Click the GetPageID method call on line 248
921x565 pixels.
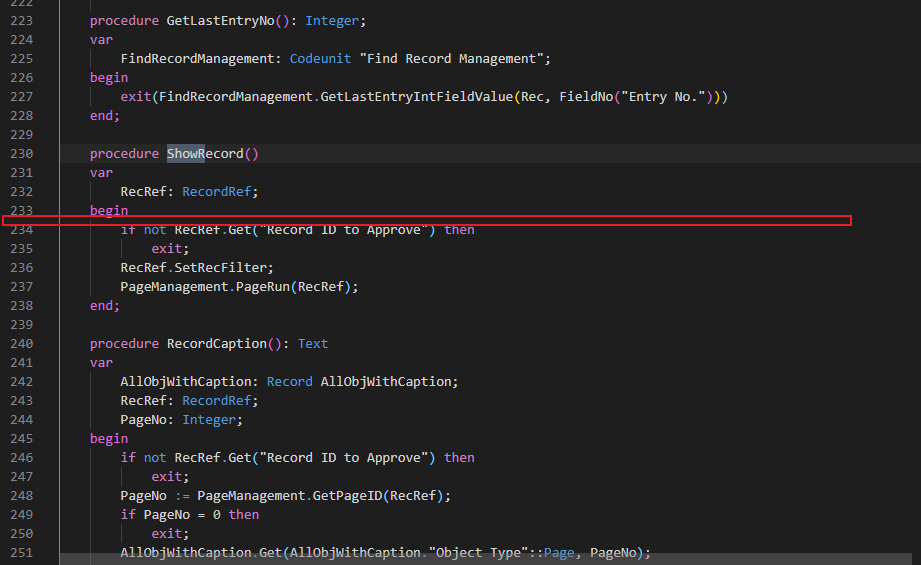[x=347, y=496]
